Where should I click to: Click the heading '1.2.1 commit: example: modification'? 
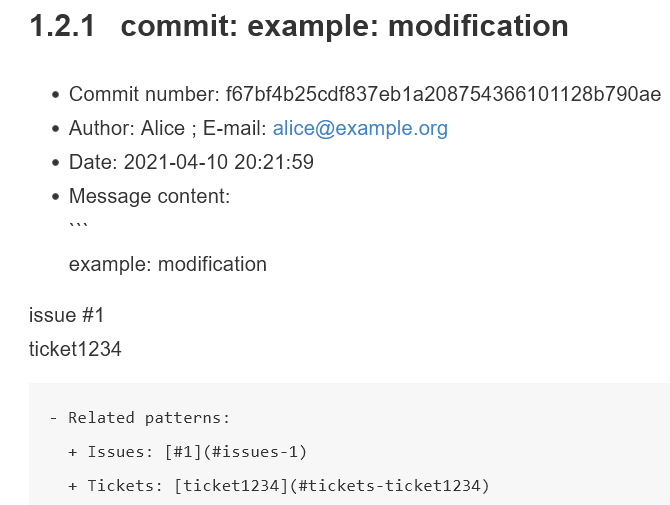[299, 26]
